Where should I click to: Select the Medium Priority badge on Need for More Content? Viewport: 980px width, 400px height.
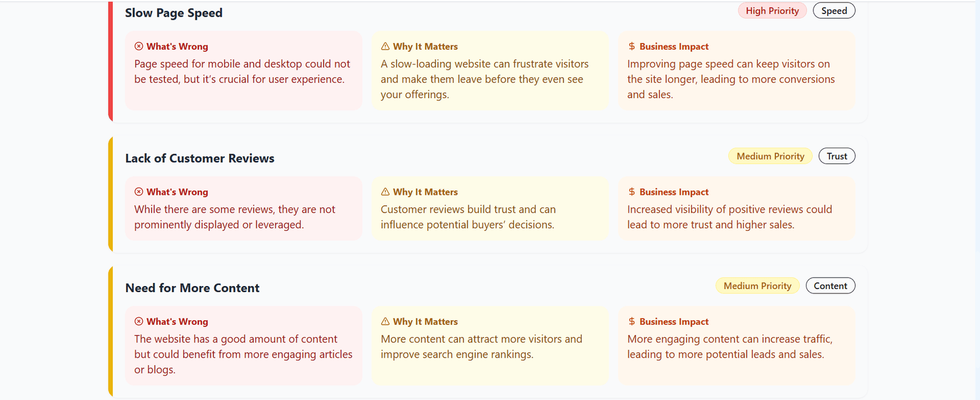tap(758, 285)
